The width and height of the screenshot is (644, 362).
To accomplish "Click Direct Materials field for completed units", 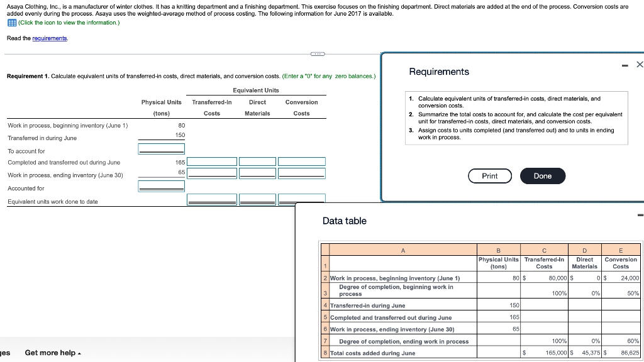I will pyautogui.click(x=257, y=162).
